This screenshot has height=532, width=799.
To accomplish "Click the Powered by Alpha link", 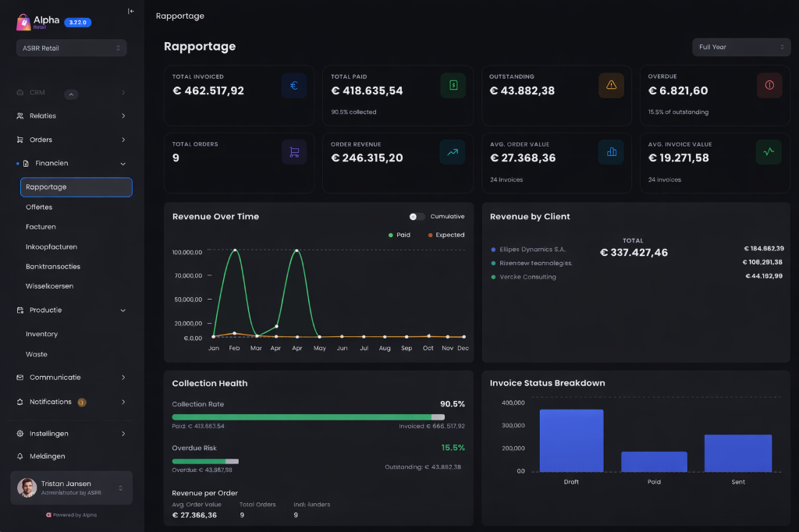I will click(71, 515).
